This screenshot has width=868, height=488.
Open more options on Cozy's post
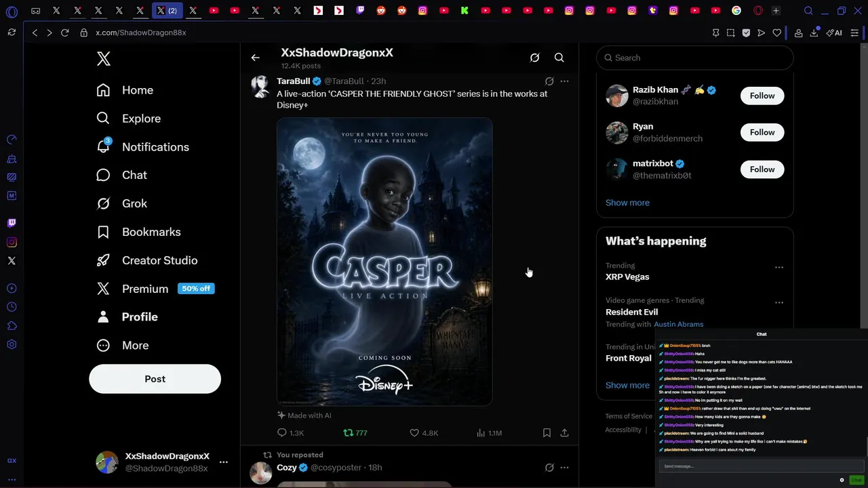coord(564,468)
